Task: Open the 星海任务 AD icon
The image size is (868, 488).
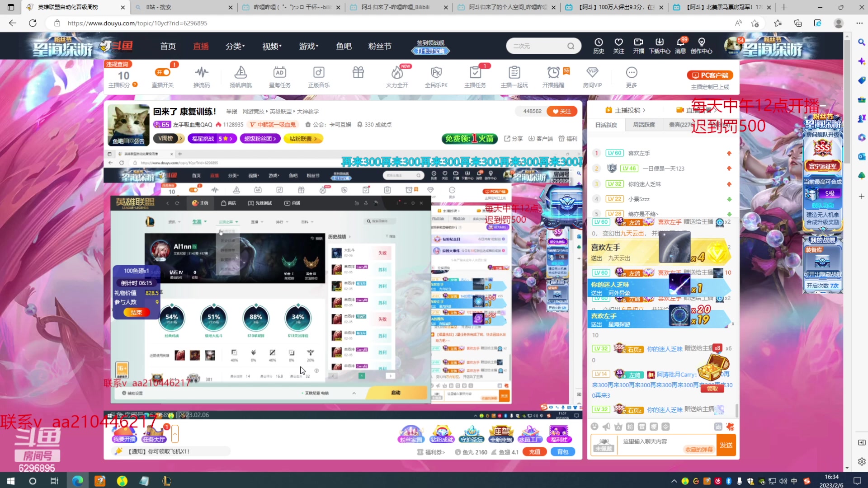Action: pyautogui.click(x=279, y=76)
